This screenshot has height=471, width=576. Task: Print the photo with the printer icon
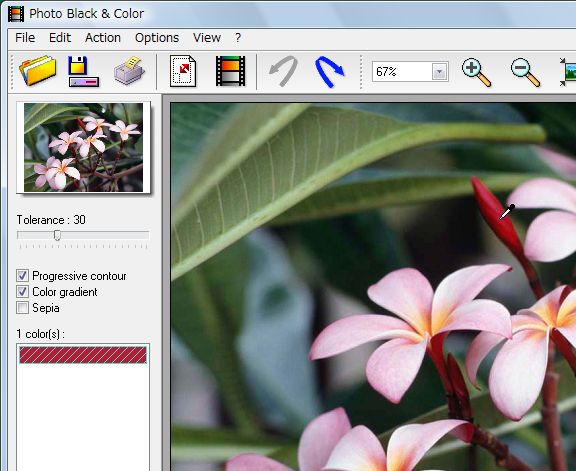click(129, 71)
